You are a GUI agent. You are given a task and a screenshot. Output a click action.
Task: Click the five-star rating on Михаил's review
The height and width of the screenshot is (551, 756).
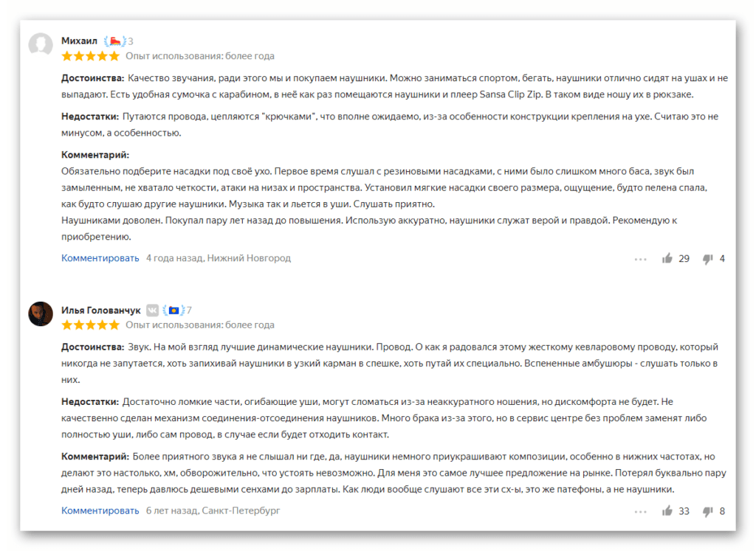coord(90,56)
